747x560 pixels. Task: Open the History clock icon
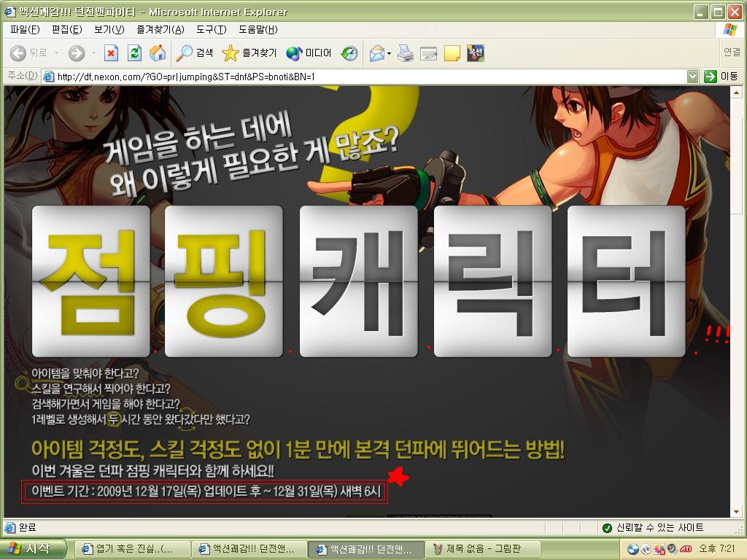[349, 52]
